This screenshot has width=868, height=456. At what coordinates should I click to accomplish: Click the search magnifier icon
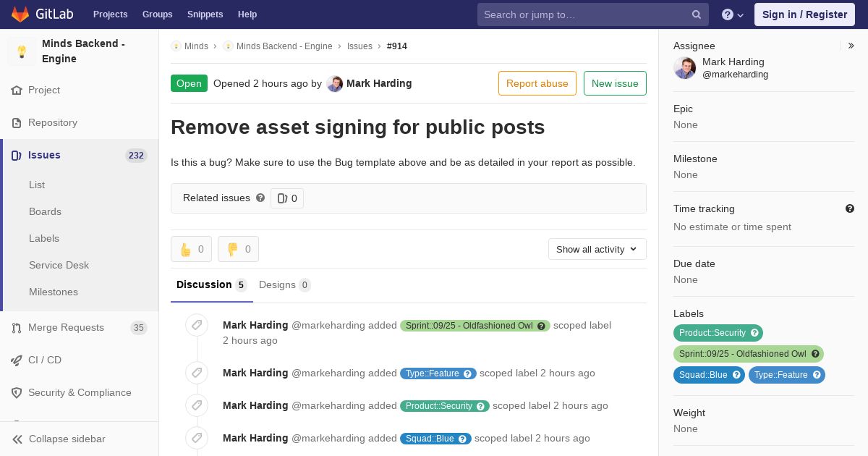[696, 14]
